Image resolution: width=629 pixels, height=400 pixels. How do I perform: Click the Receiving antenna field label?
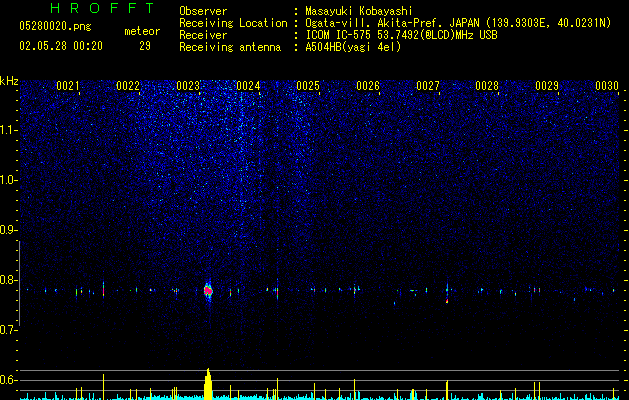(x=230, y=47)
